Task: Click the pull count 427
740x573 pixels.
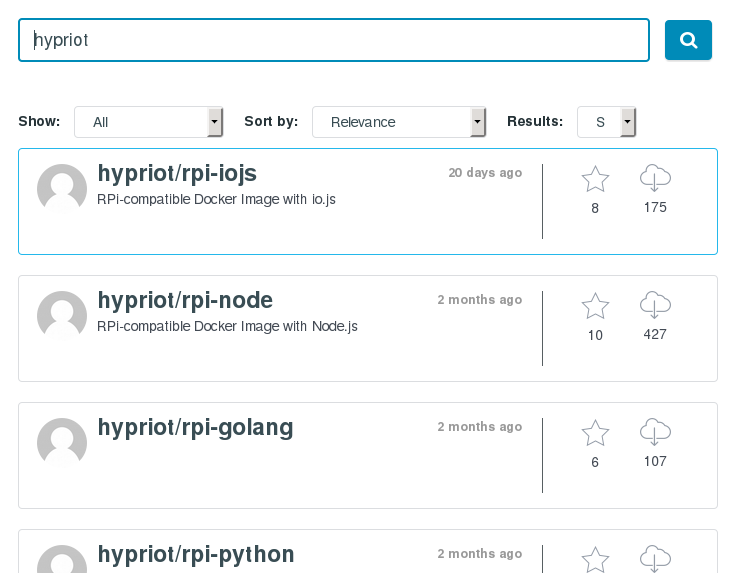Action: point(655,334)
